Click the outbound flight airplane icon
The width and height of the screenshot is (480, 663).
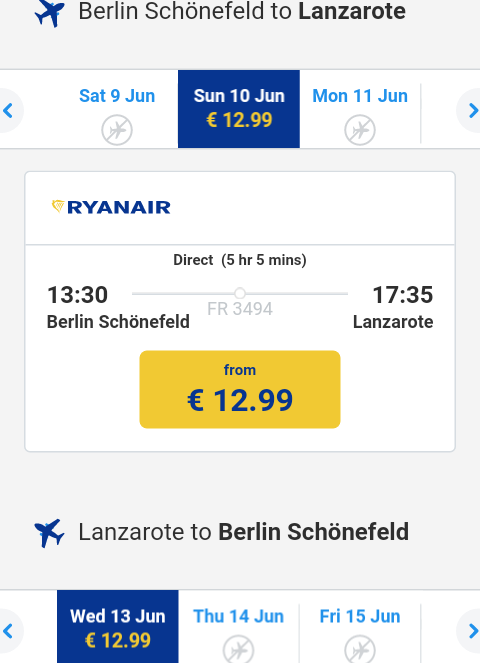pos(49,13)
